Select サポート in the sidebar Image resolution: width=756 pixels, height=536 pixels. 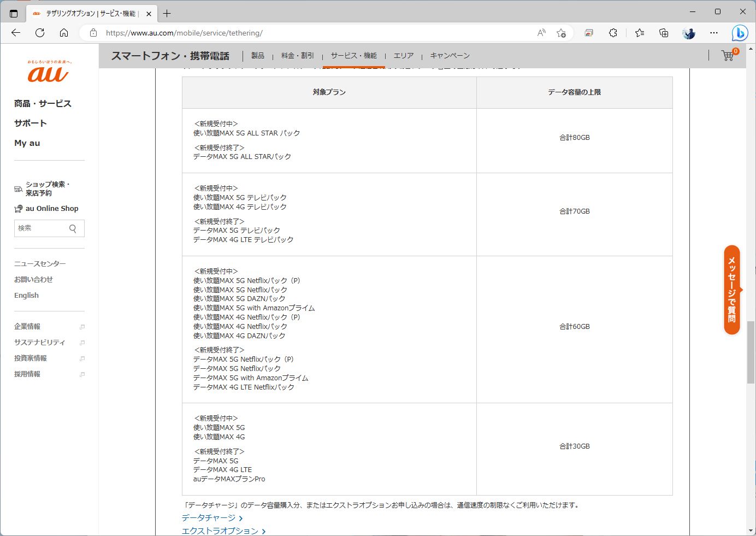pos(31,123)
